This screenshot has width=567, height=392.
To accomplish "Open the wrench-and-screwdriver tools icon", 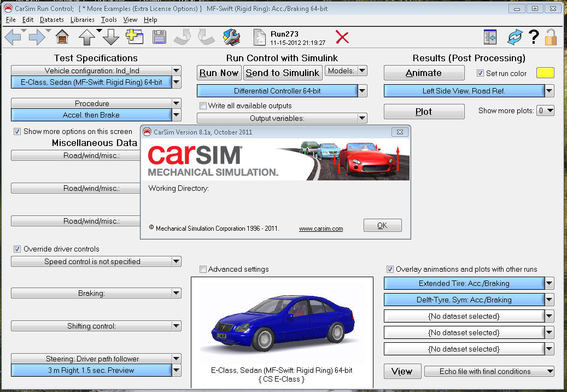I will [231, 37].
